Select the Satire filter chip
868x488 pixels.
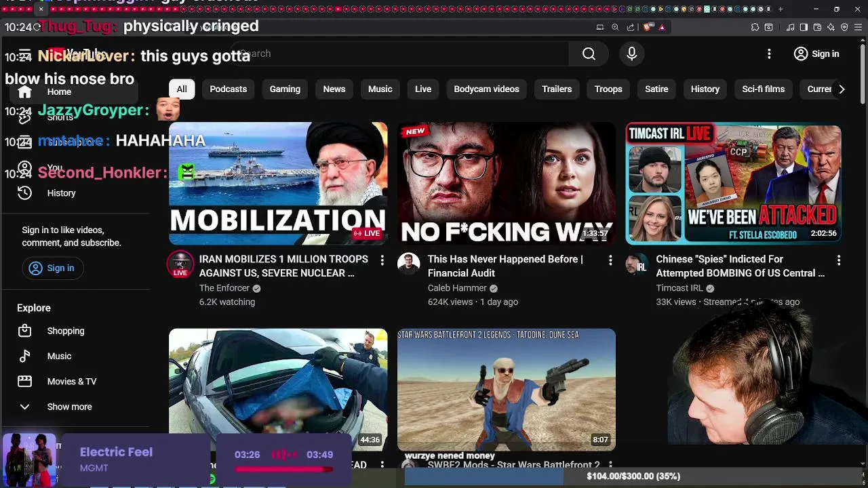pos(656,89)
